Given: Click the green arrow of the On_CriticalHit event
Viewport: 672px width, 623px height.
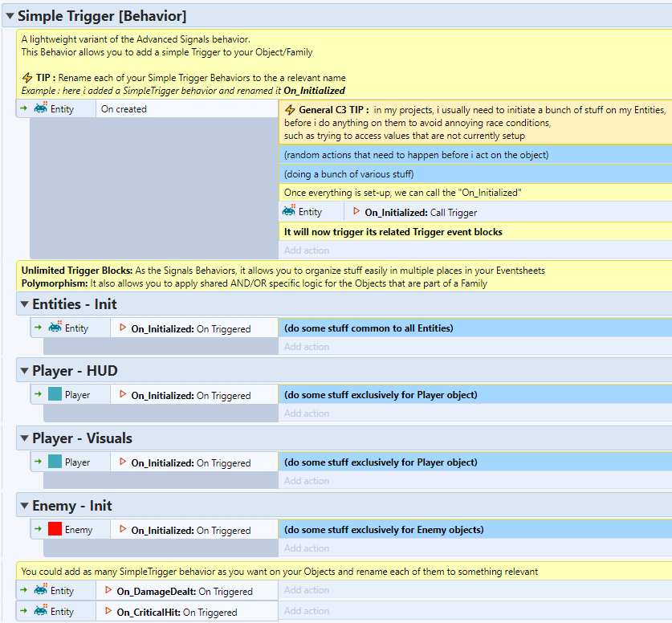Looking at the screenshot, I should (x=23, y=611).
